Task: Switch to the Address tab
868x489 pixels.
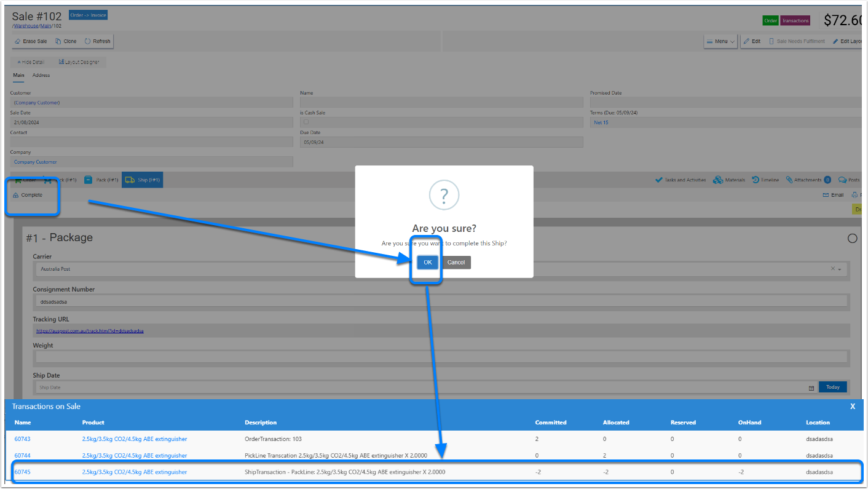Action: pyautogui.click(x=41, y=75)
